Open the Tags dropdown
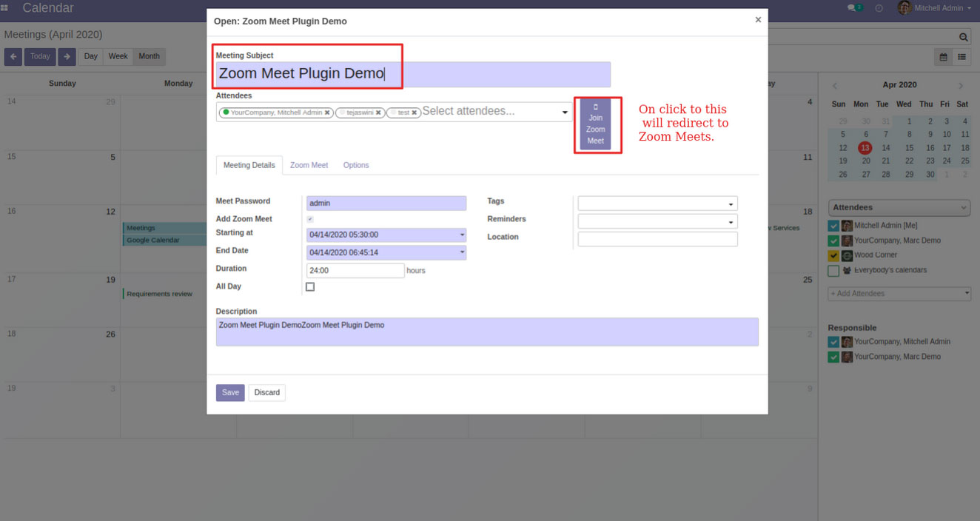Viewport: 980px width, 521px height. (x=731, y=204)
